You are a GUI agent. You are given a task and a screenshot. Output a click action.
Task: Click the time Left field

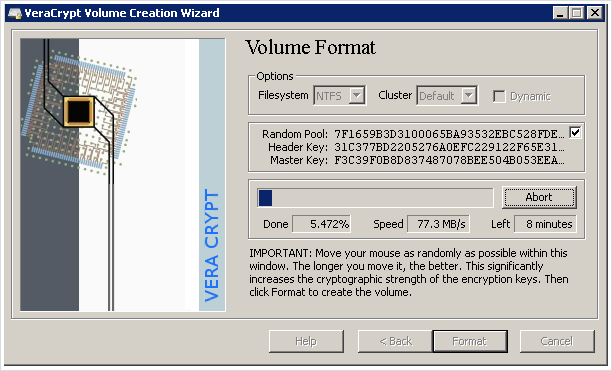(x=545, y=224)
